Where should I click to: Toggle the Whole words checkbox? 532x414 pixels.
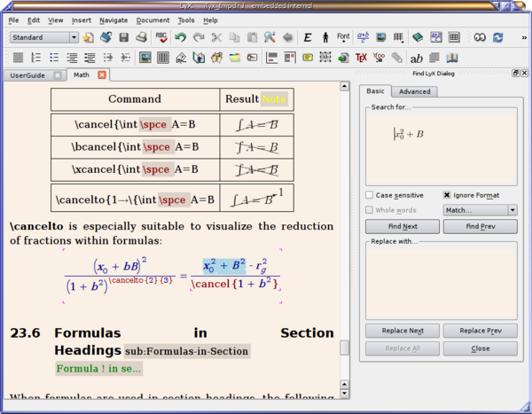point(370,210)
